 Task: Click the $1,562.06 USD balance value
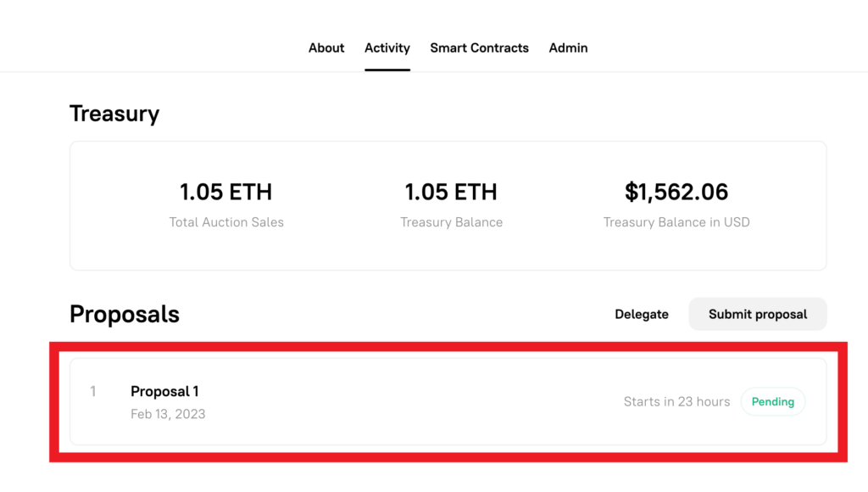click(x=676, y=192)
